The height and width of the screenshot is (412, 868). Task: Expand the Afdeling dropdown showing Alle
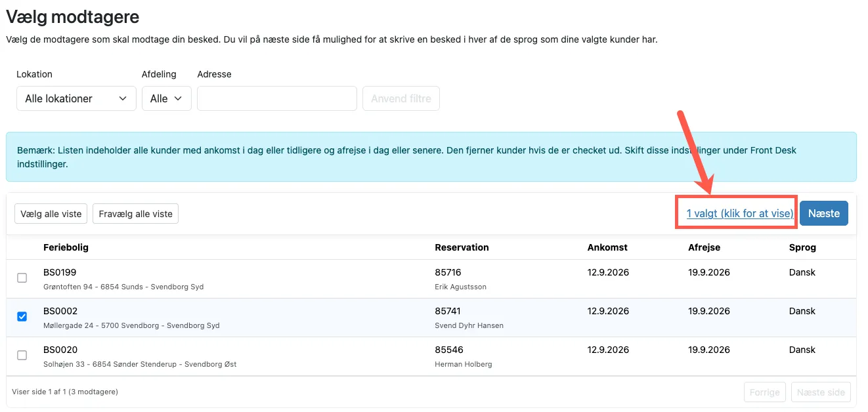pos(166,98)
